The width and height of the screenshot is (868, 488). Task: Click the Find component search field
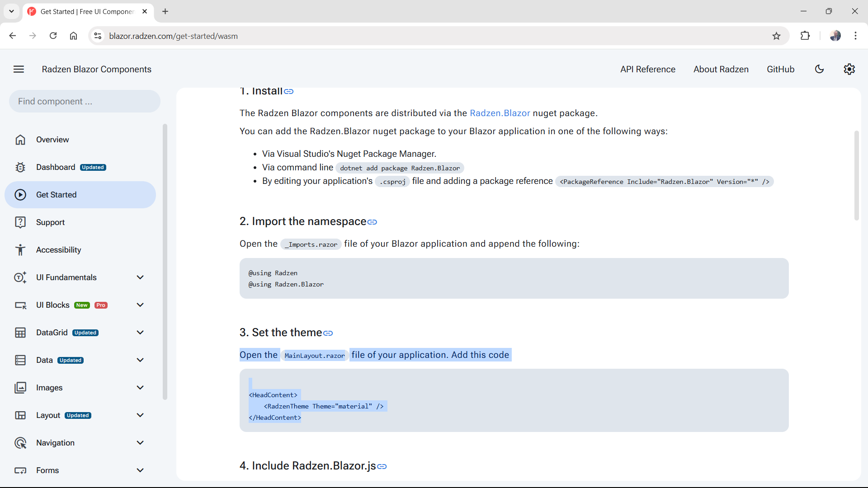[84, 101]
